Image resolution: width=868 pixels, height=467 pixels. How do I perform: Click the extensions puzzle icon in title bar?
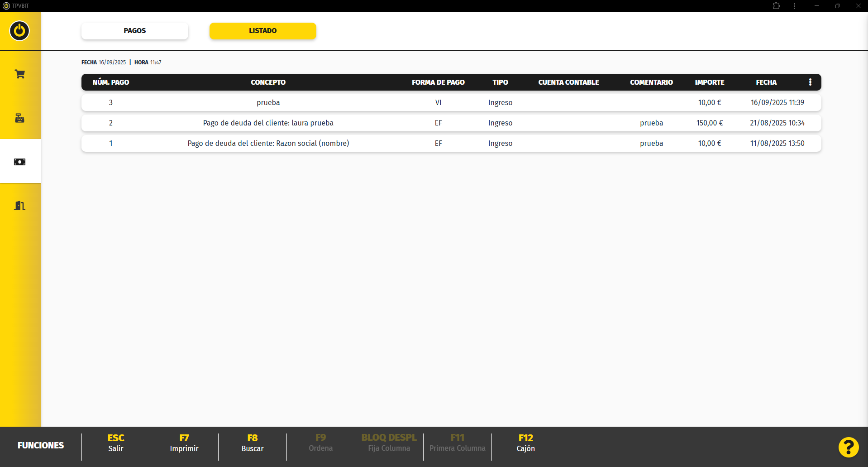tap(776, 6)
